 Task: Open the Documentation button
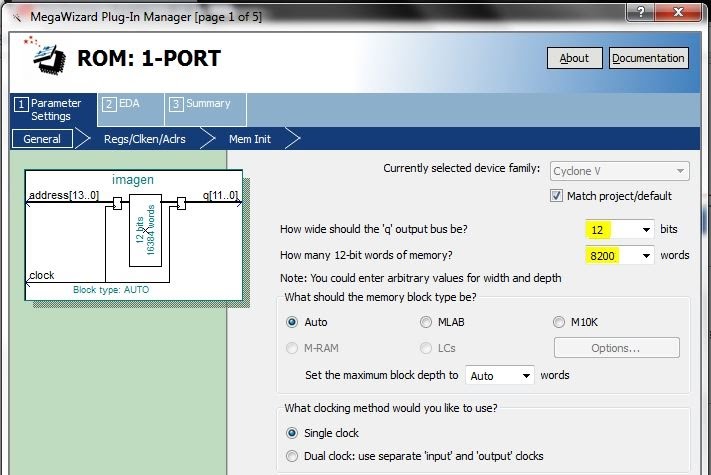[x=648, y=58]
